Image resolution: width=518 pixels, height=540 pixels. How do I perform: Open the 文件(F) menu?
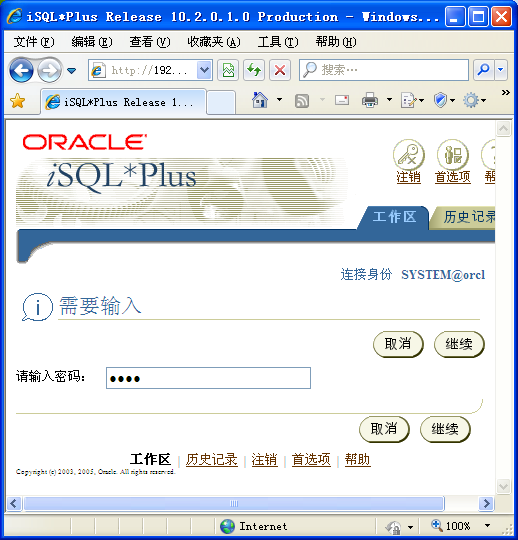pyautogui.click(x=34, y=42)
